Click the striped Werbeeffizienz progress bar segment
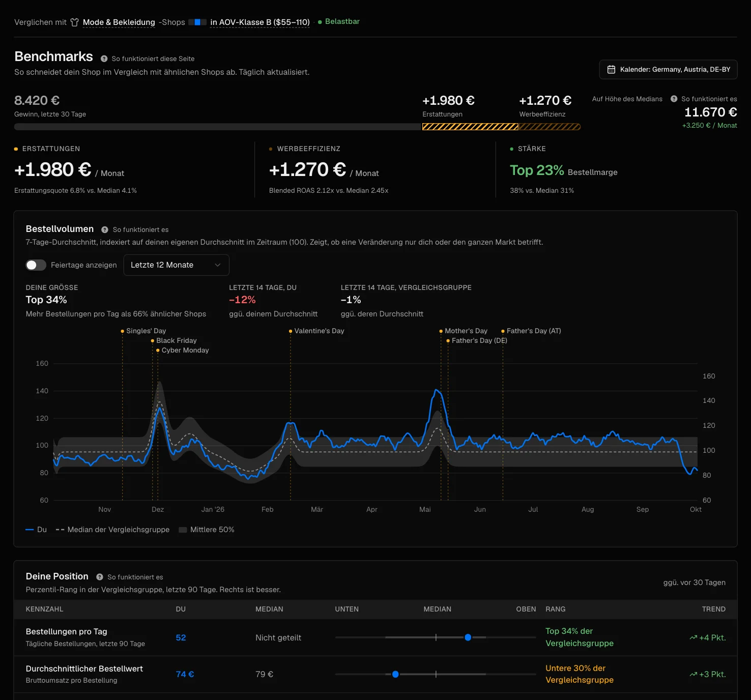 point(550,127)
